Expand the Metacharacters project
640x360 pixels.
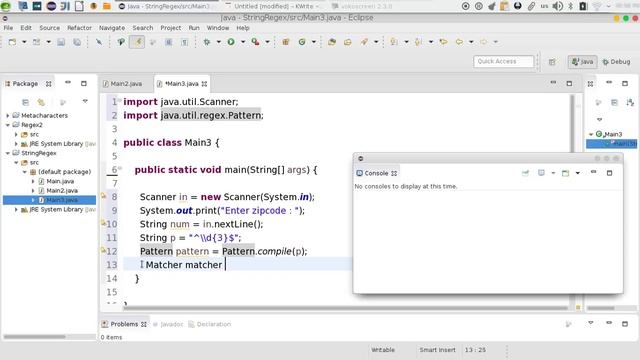(x=8, y=116)
